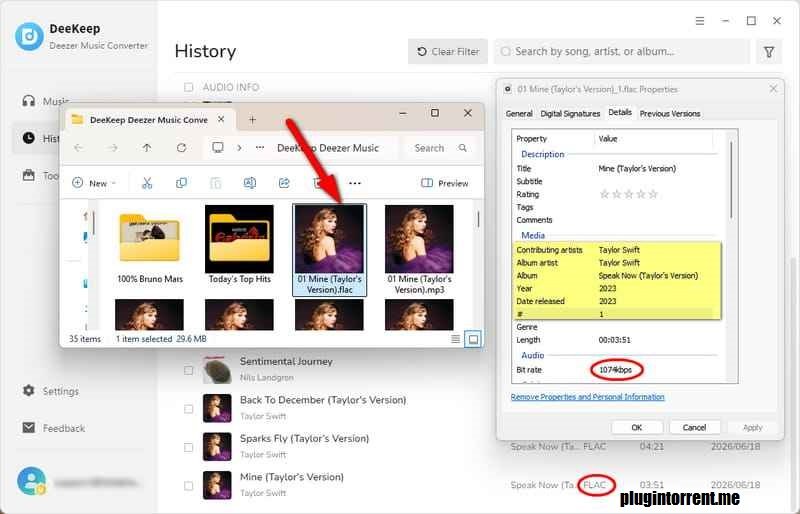Toggle the Preview pane button
The width and height of the screenshot is (800, 514).
[444, 183]
